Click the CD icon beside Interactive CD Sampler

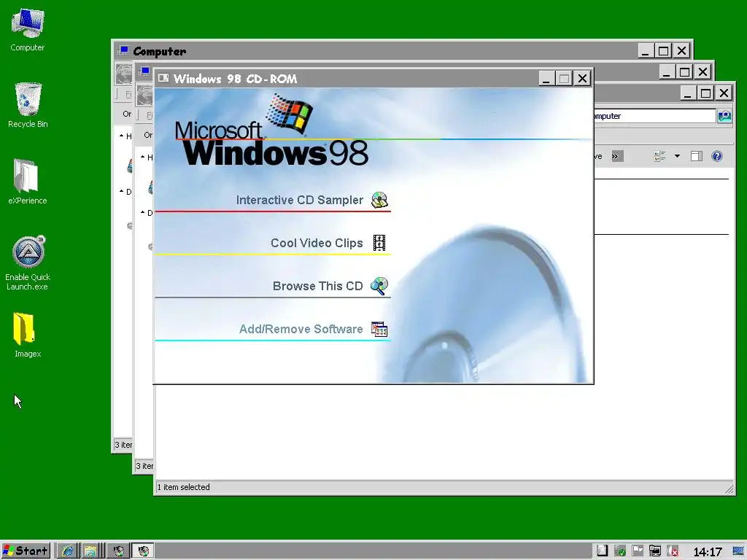click(x=379, y=200)
